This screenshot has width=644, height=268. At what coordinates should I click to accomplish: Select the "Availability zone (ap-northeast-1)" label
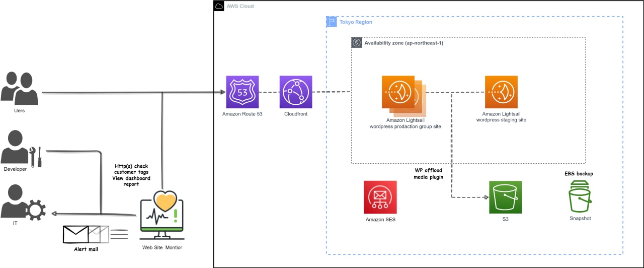pos(404,43)
